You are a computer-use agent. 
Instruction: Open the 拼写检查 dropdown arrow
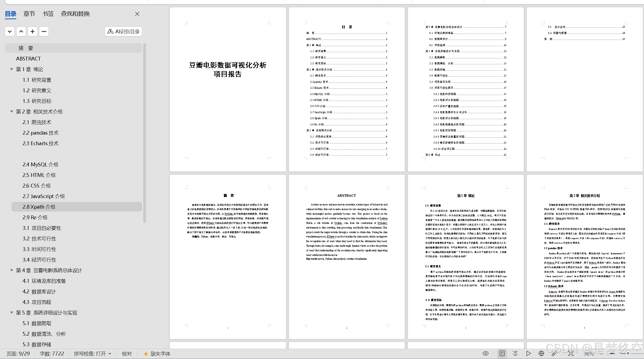coord(110,354)
